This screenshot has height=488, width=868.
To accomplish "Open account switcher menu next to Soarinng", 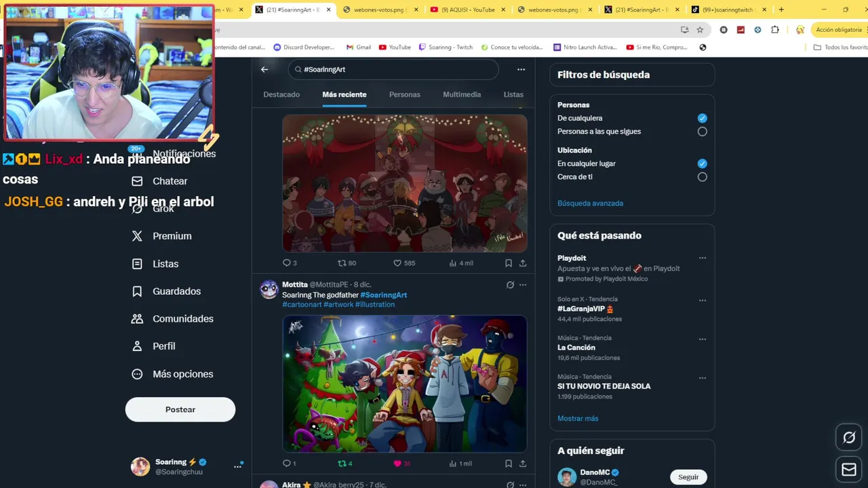I will 237,466.
